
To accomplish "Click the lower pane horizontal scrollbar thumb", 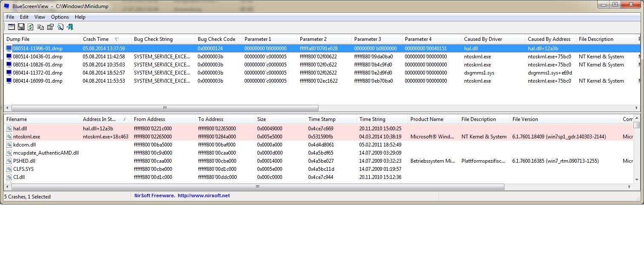I will 258,187.
